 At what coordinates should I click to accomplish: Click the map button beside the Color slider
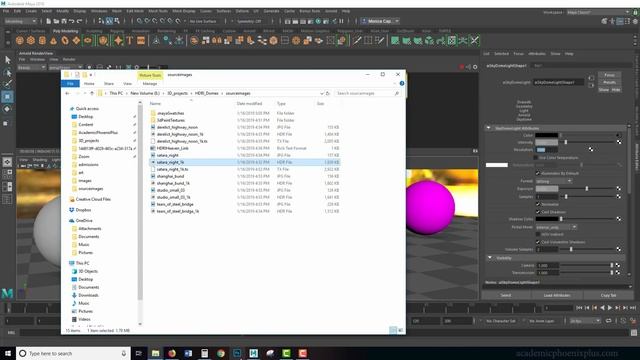pyautogui.click(x=619, y=135)
